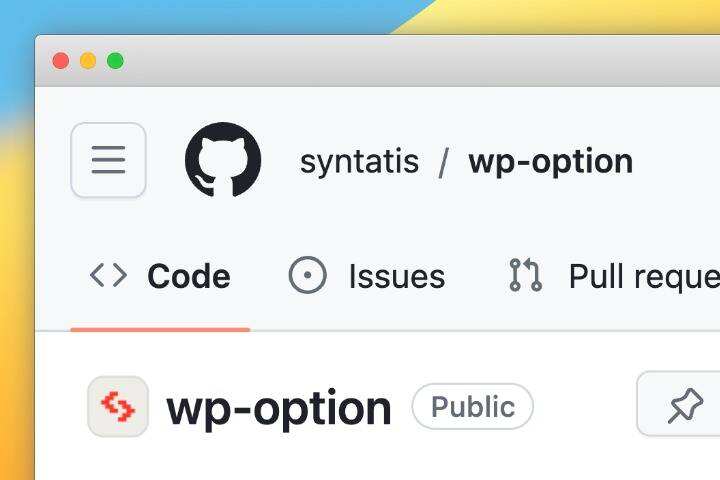Viewport: 720px width, 480px height.
Task: Close the browser window with red button
Action: click(60, 61)
